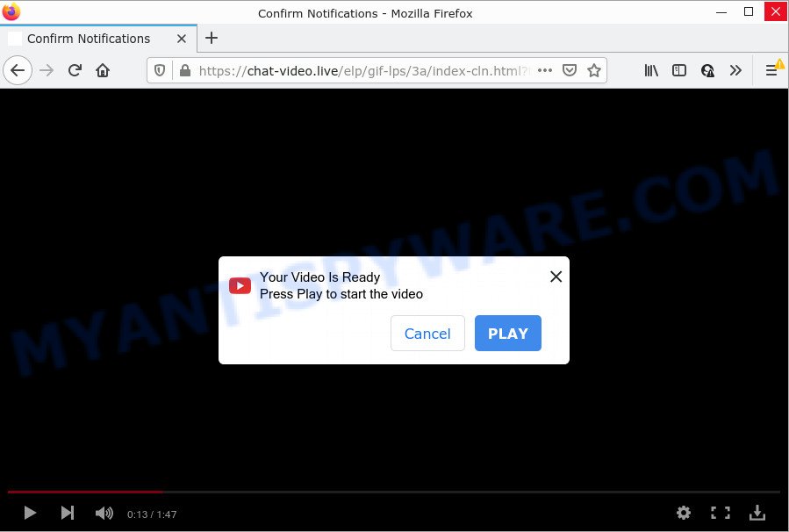Click the PLAY button in dialog
This screenshot has width=789, height=532.
tap(508, 334)
